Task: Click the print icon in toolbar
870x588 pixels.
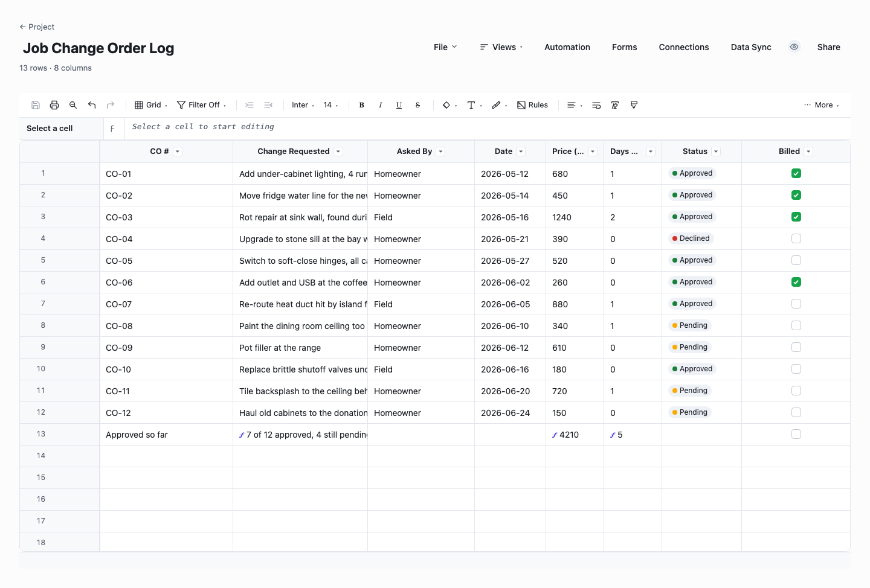Action: click(54, 105)
